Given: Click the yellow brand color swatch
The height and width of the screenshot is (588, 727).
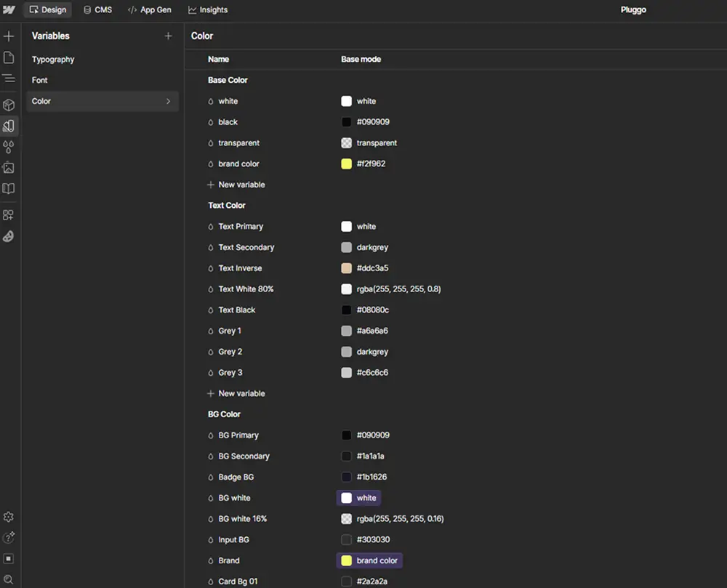Looking at the screenshot, I should [346, 164].
